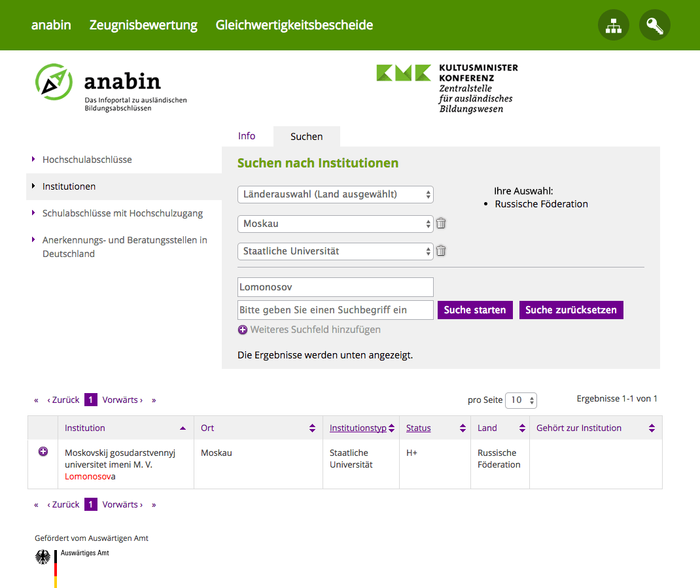Toggle sorting on the Land column
This screenshot has width=700, height=588.
click(x=522, y=428)
